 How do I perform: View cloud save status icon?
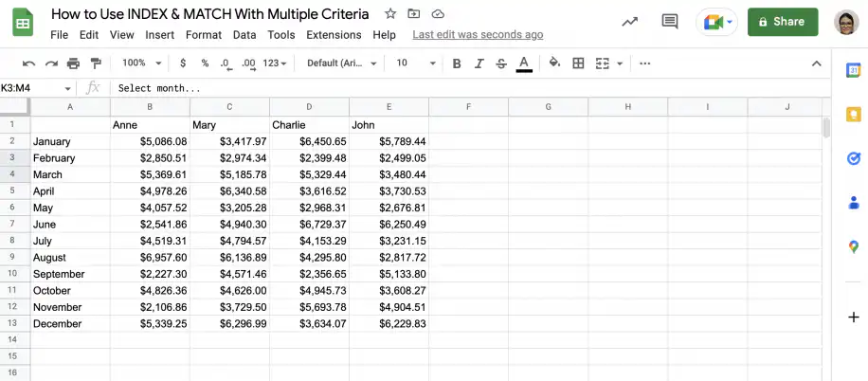[438, 14]
